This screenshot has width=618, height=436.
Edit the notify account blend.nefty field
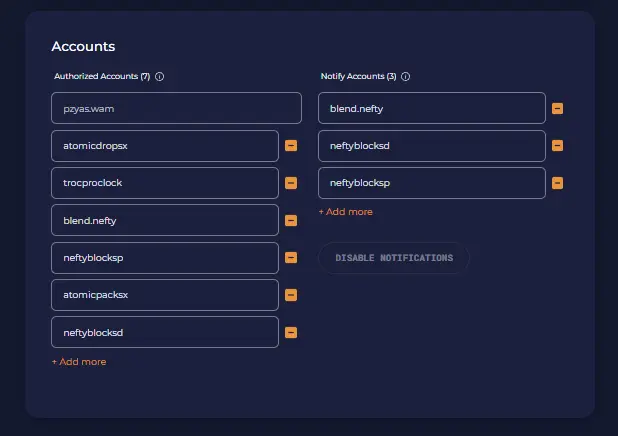pos(432,108)
